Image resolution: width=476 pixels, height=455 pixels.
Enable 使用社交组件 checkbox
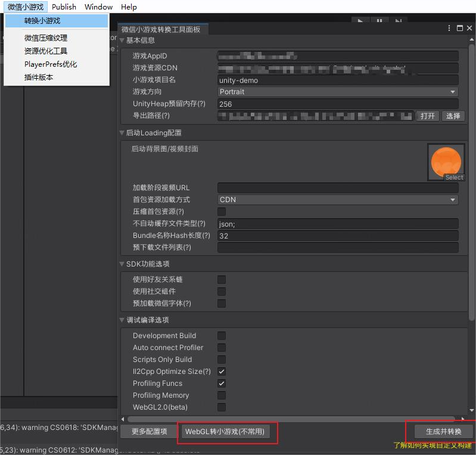pyautogui.click(x=222, y=291)
